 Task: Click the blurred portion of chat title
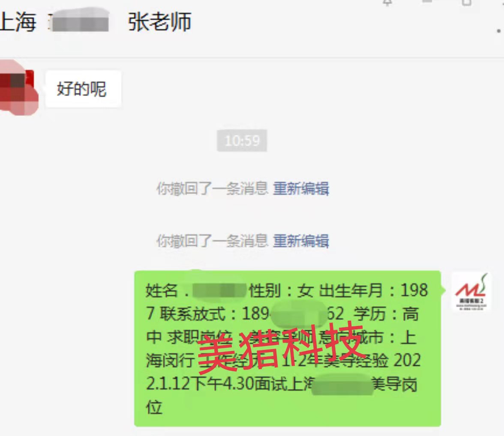(79, 22)
